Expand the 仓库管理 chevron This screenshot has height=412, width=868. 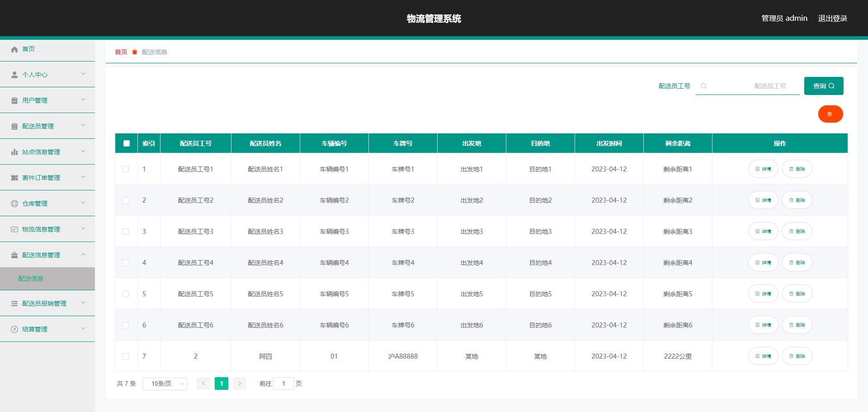(83, 203)
